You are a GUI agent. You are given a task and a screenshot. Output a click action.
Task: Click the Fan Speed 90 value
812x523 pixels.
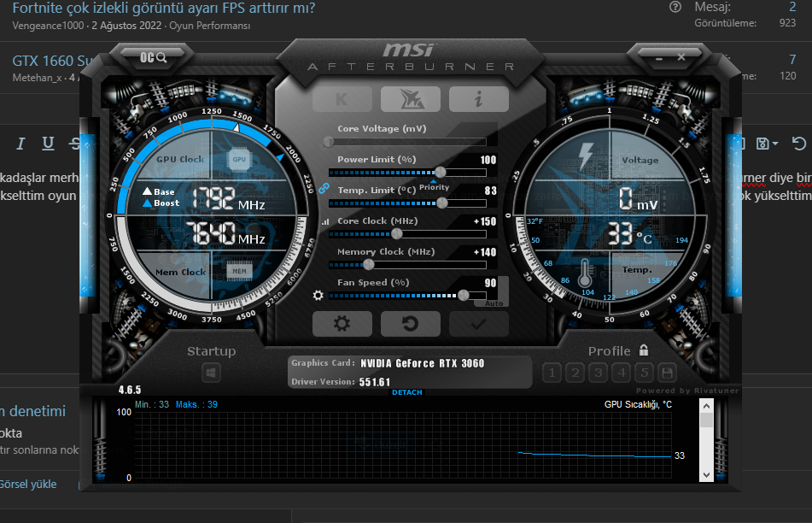(x=490, y=283)
